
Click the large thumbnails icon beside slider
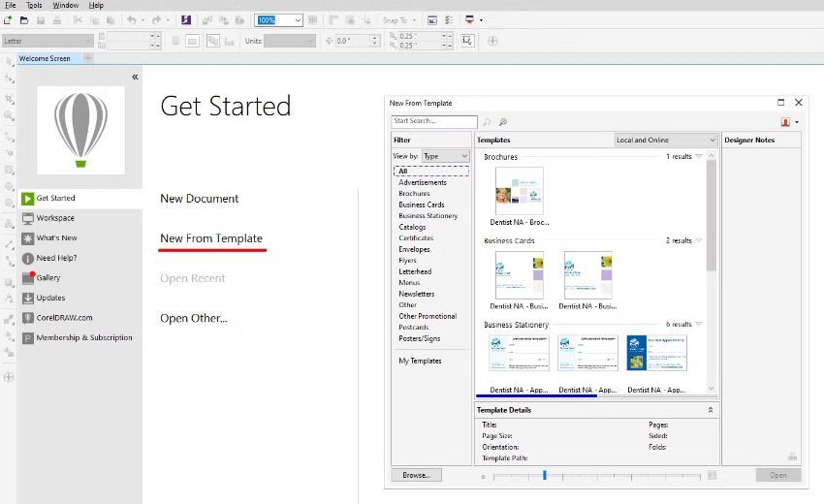click(x=713, y=475)
